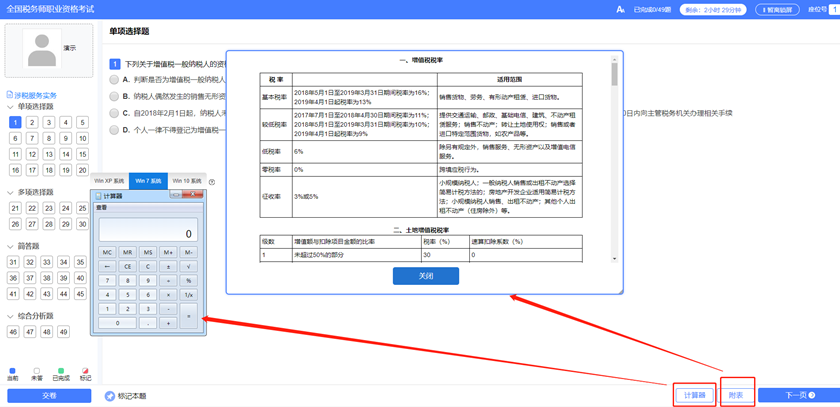Jump to question 45
The image size is (840, 407).
[80, 294]
